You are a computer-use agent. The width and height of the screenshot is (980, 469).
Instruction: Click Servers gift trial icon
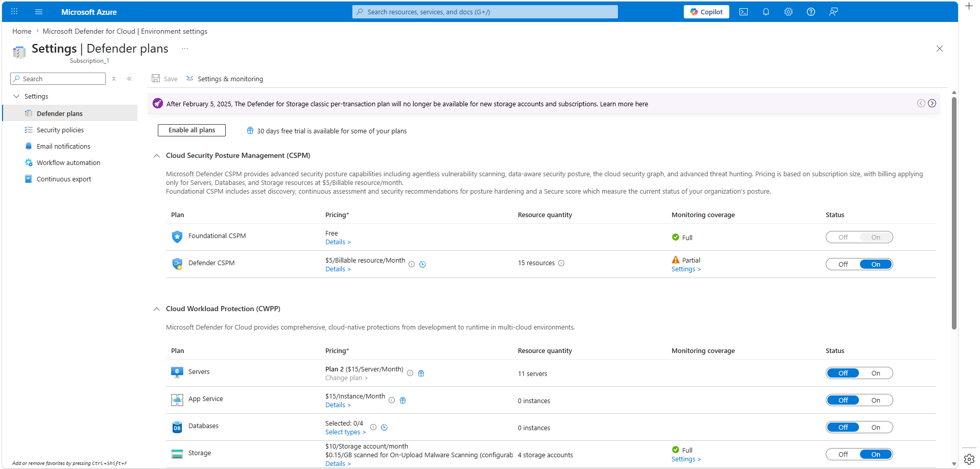point(421,373)
